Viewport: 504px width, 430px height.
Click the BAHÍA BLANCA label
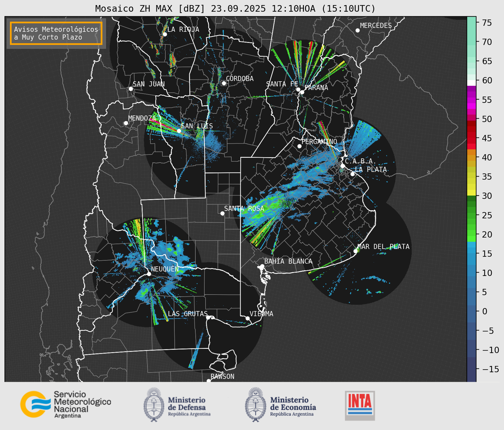[x=288, y=261]
